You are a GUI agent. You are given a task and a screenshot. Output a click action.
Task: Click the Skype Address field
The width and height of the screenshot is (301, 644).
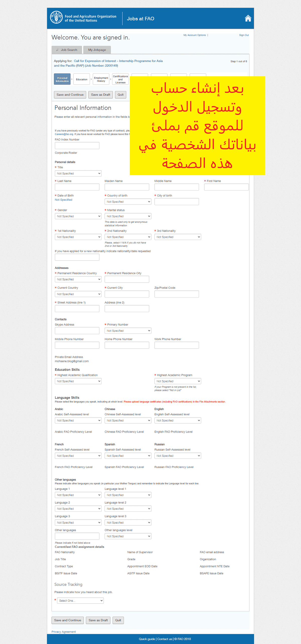pos(77,331)
